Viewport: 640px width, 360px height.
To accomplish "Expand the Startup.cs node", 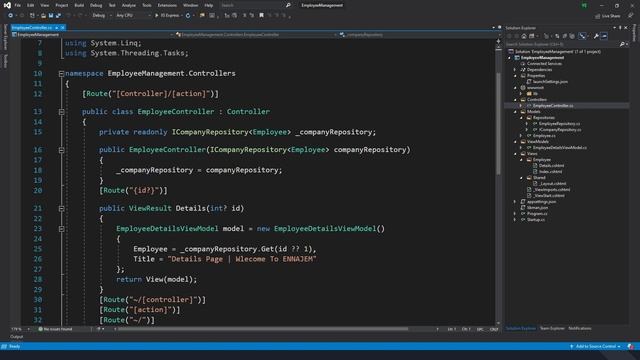I will [515, 220].
